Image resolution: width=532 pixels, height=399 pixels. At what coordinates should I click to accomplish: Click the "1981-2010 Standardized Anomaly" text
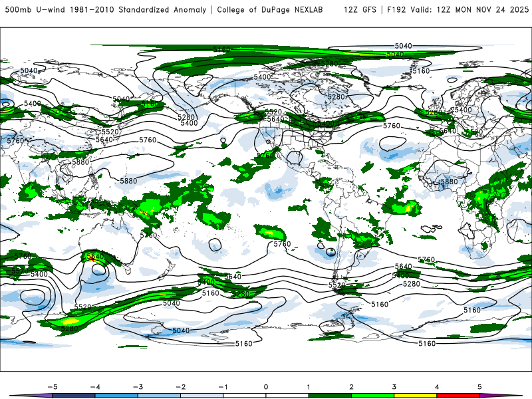tap(138, 9)
